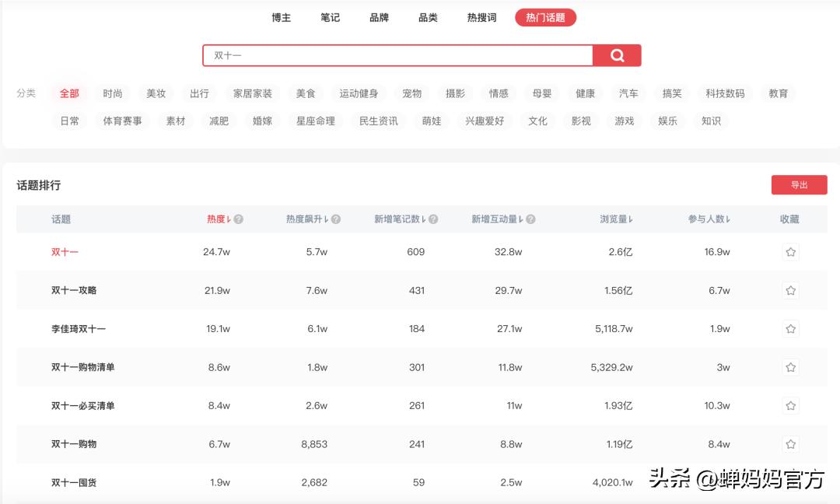The image size is (840, 504).
Task: Star the 李佳琦双十一 topic
Action: [790, 328]
